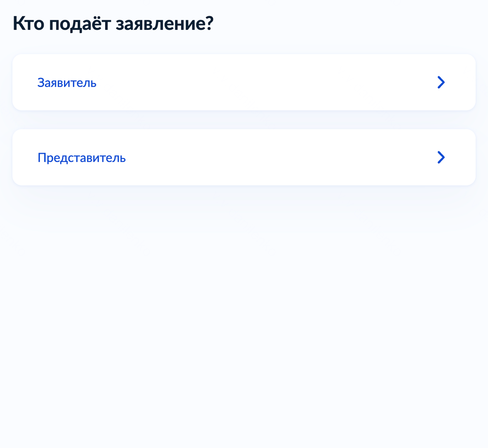Pick Представитель as the person submitting the application

point(244,157)
